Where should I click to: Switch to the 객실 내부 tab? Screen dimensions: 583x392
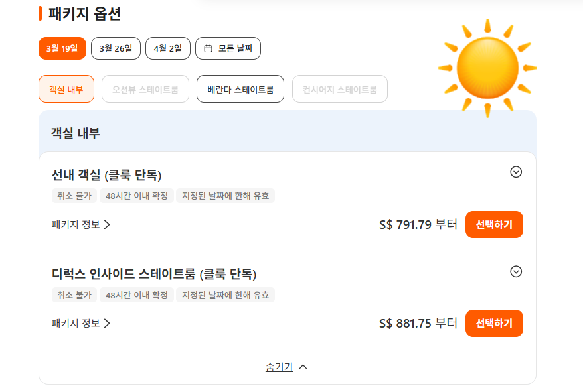[66, 89]
